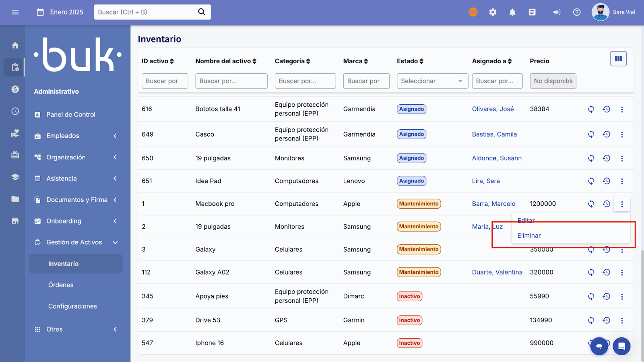Click the notifications bell icon
The image size is (644, 362).
512,12
